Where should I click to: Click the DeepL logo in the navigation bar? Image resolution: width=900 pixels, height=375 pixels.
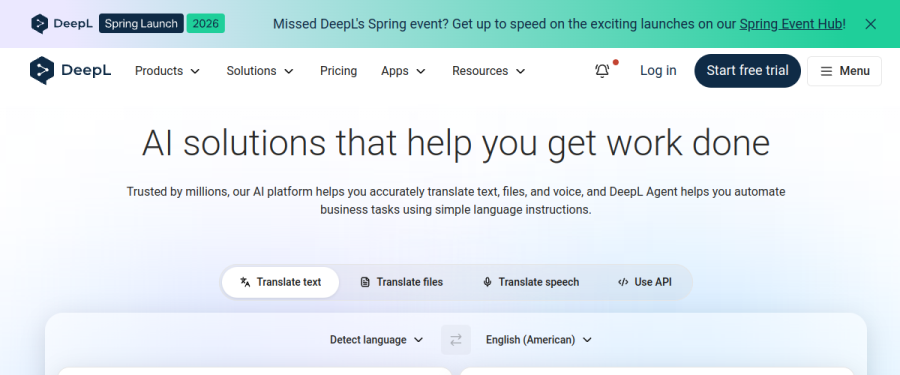click(71, 71)
